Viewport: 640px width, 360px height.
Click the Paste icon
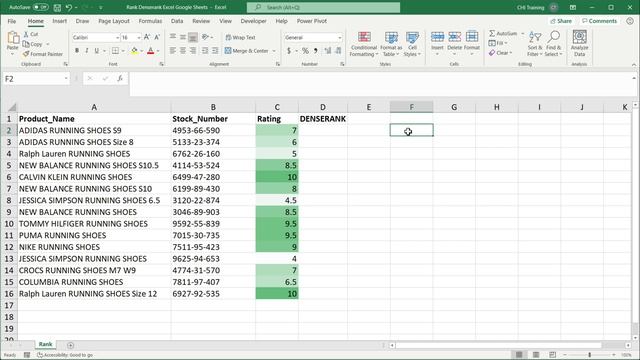(13, 38)
